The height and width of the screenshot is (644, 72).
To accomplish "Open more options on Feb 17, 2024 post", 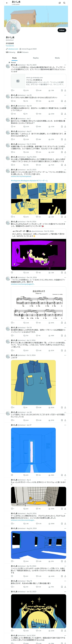I will (x=65, y=144).
